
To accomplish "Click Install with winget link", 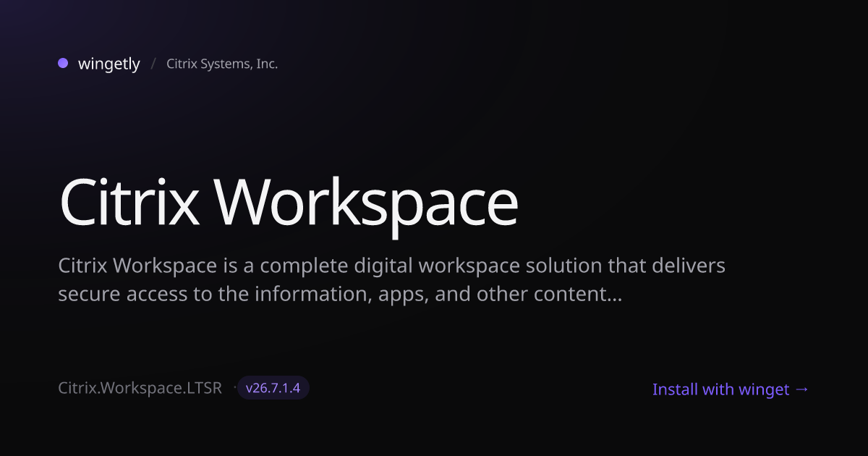I will coord(731,389).
